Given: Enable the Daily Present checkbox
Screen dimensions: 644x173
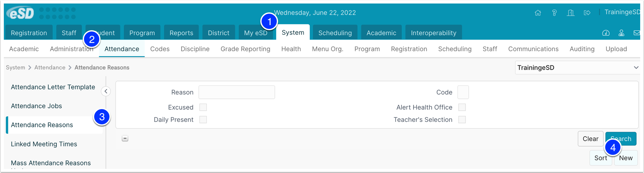Looking at the screenshot, I should point(203,120).
